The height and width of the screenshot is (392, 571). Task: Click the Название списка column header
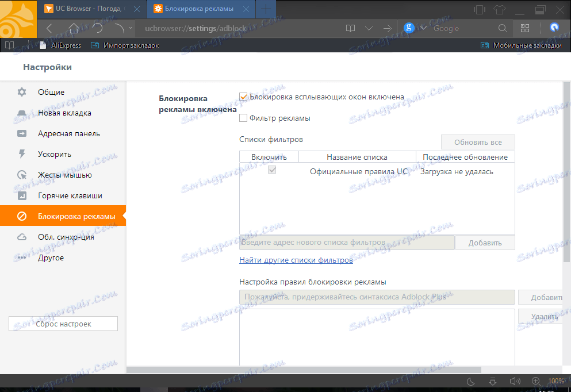357,157
